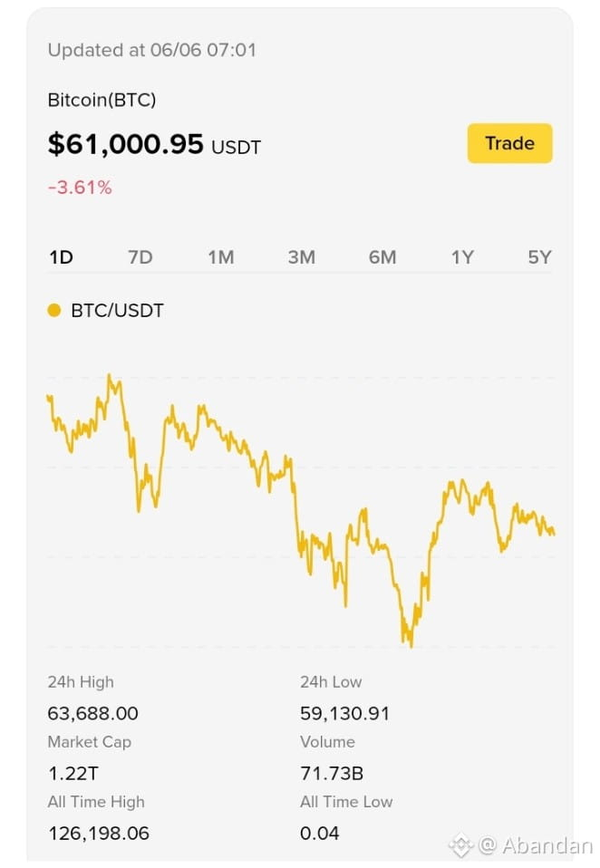600x868 pixels.
Task: Click the @Abandan watermark username
Action: pos(536,845)
